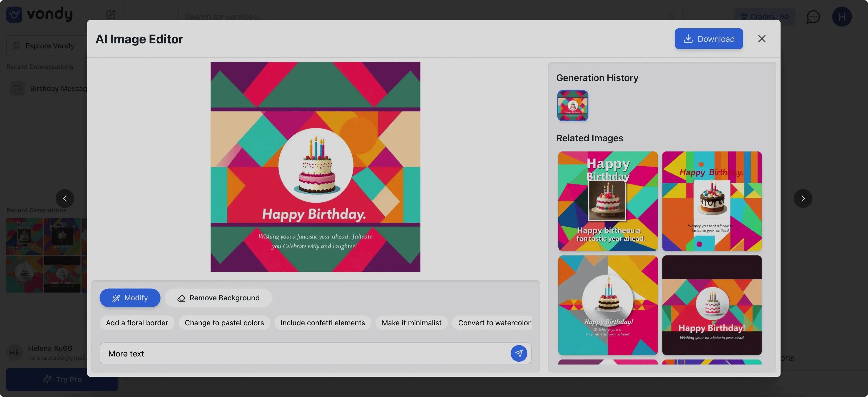Click the eraser icon on Remove Background
868x397 pixels.
(x=181, y=299)
